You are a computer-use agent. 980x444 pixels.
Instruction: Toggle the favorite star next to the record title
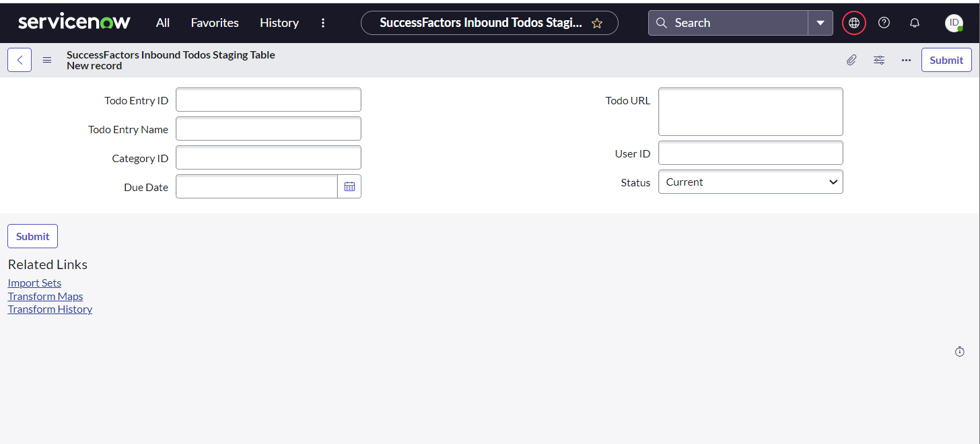point(596,23)
